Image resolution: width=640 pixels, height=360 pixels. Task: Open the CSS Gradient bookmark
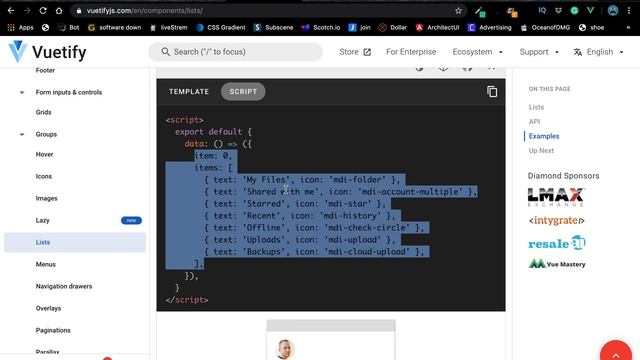[221, 27]
